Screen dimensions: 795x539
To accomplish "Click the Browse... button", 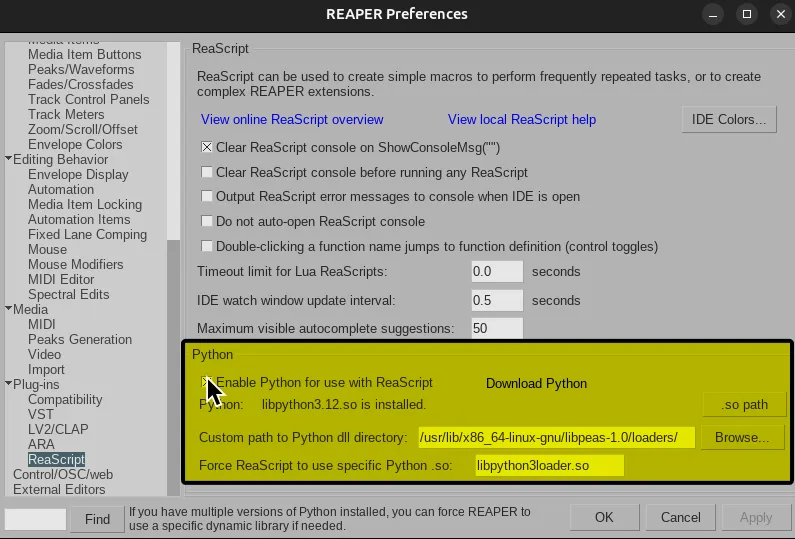I will (x=742, y=437).
